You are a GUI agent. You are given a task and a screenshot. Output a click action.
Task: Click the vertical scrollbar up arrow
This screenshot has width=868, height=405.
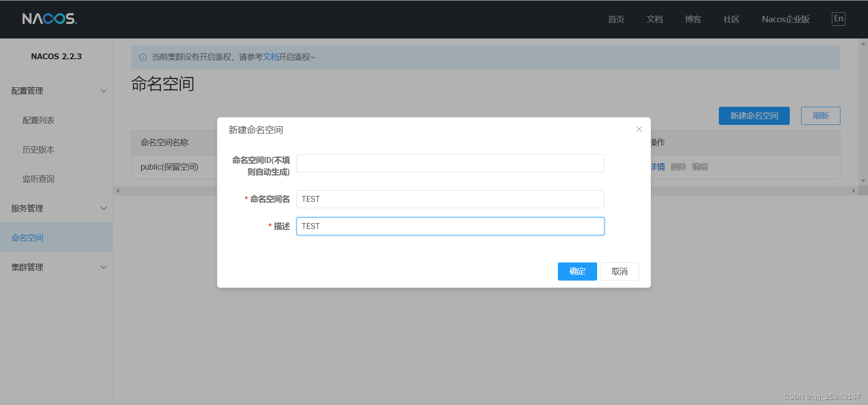[863, 44]
